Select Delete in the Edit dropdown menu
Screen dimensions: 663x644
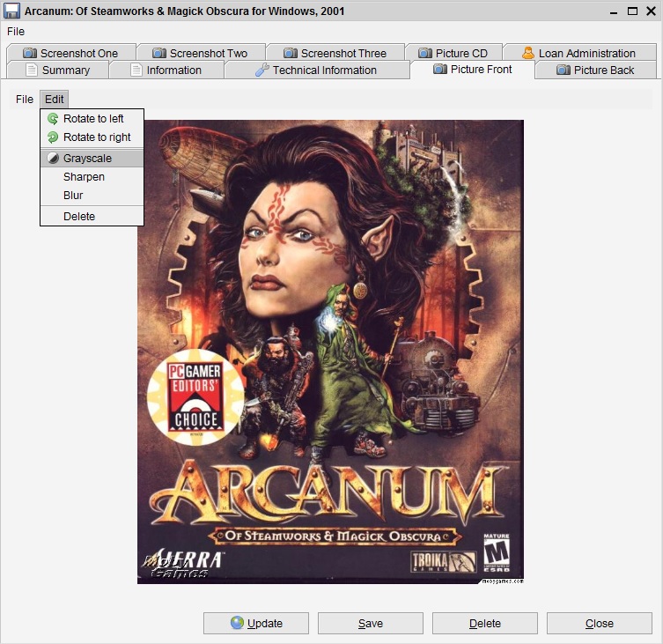point(79,217)
